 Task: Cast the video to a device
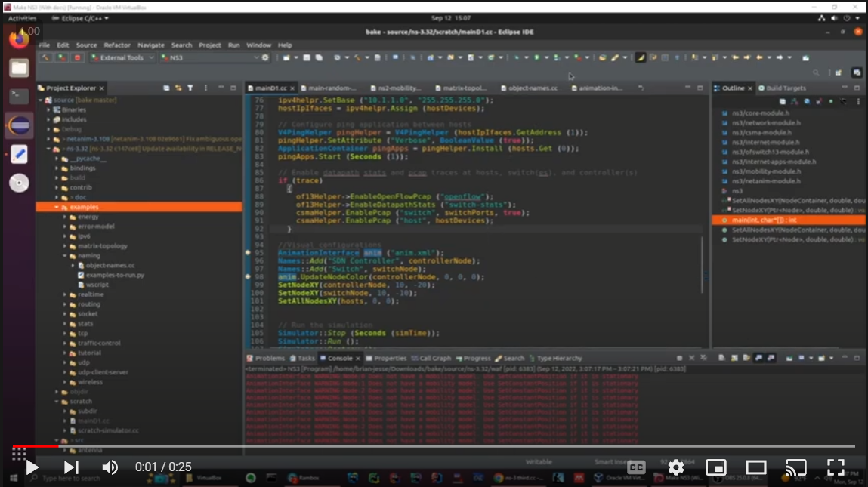[x=795, y=467]
